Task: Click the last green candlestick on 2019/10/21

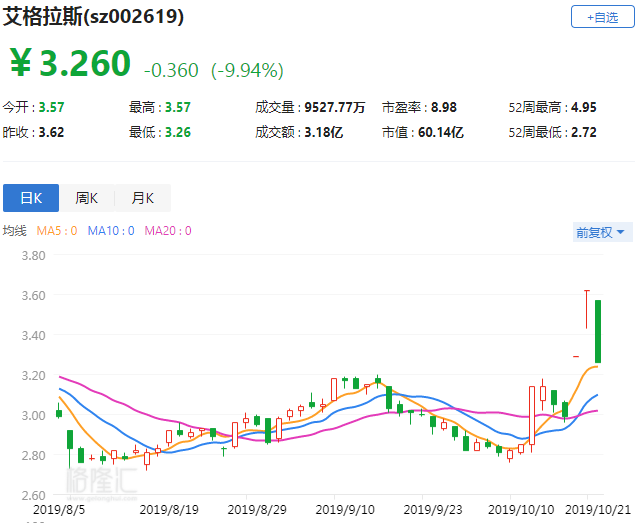Action: [x=598, y=331]
